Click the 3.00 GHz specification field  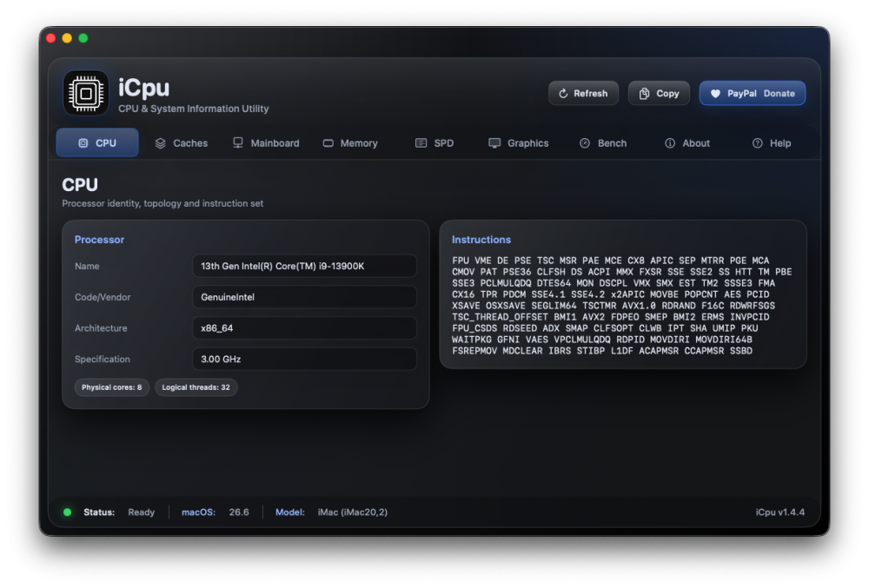(305, 360)
